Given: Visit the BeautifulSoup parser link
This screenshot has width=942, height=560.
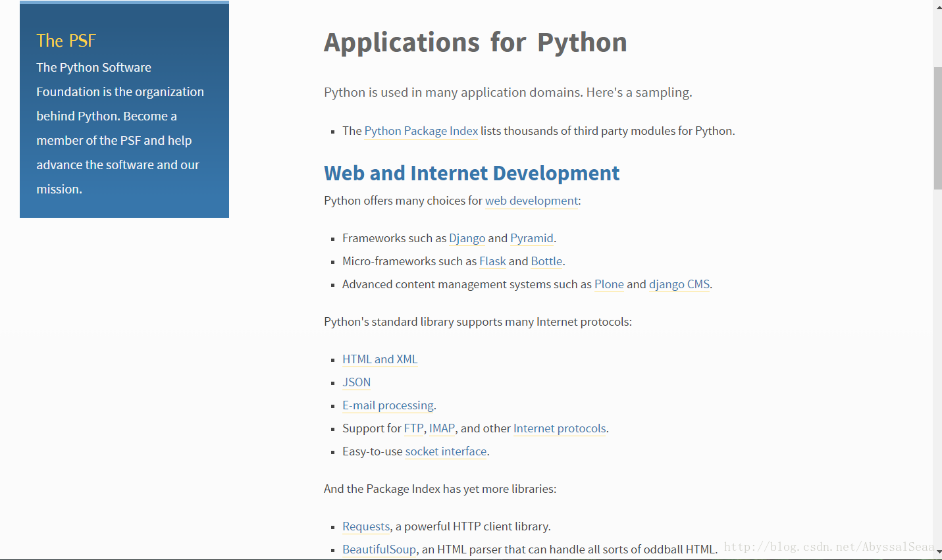Looking at the screenshot, I should [379, 549].
